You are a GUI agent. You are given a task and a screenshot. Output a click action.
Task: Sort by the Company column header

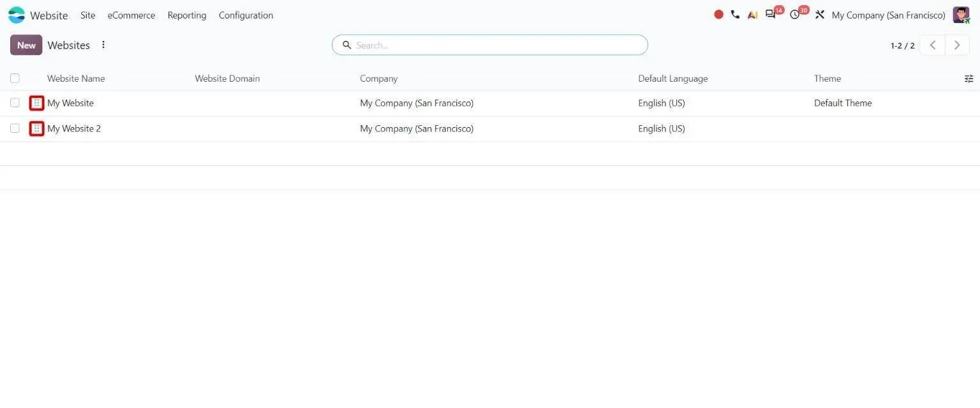(x=378, y=79)
